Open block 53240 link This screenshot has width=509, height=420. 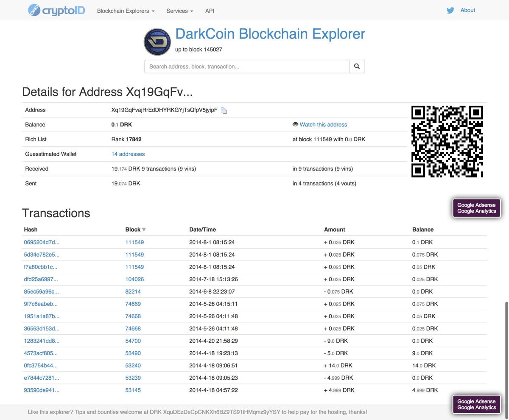tap(133, 365)
